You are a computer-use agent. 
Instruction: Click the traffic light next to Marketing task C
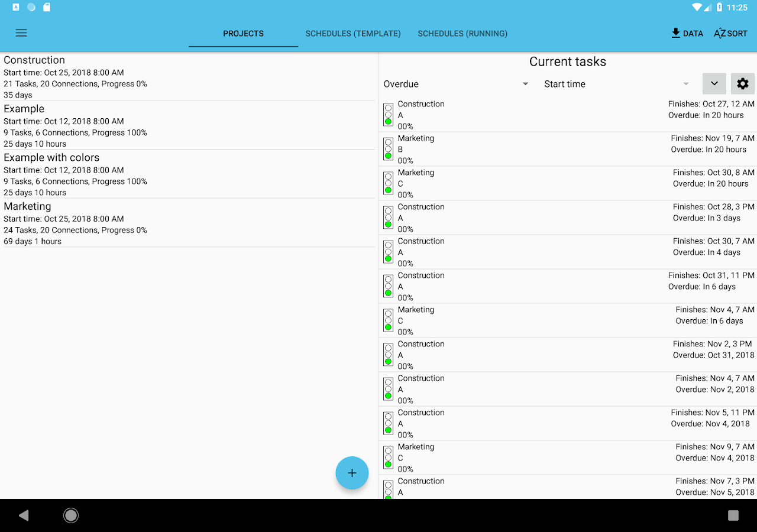[x=388, y=183]
